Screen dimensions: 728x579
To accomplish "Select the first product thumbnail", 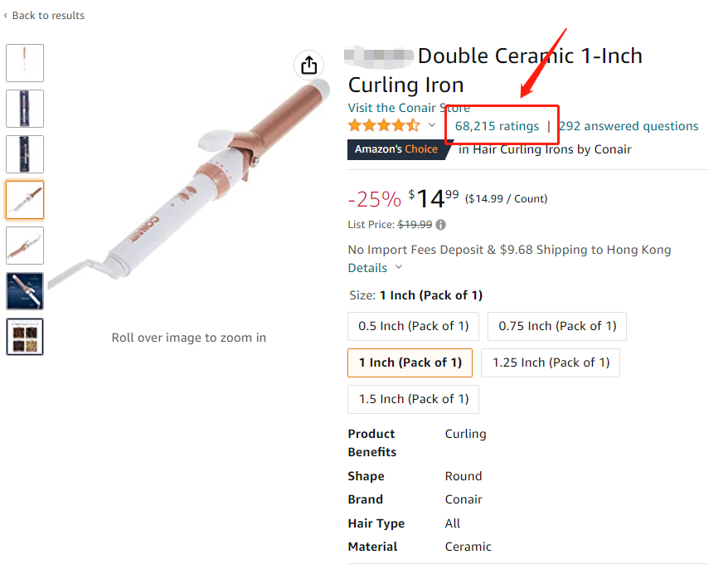I will (25, 63).
